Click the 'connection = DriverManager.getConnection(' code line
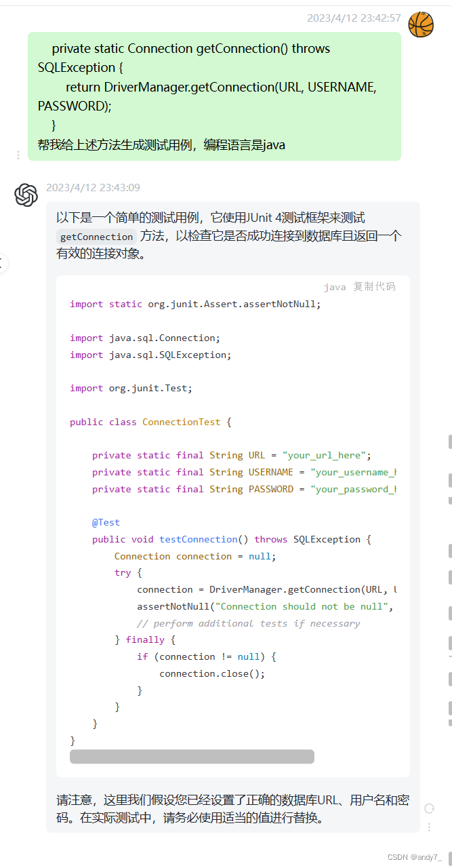The image size is (452, 868). (x=266, y=589)
